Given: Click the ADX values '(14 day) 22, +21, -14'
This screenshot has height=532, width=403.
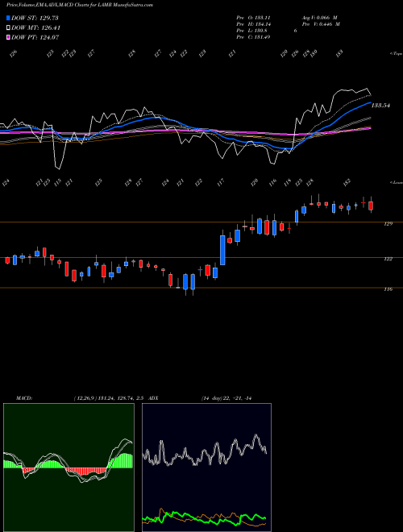Looking at the screenshot, I should click(x=226, y=398).
